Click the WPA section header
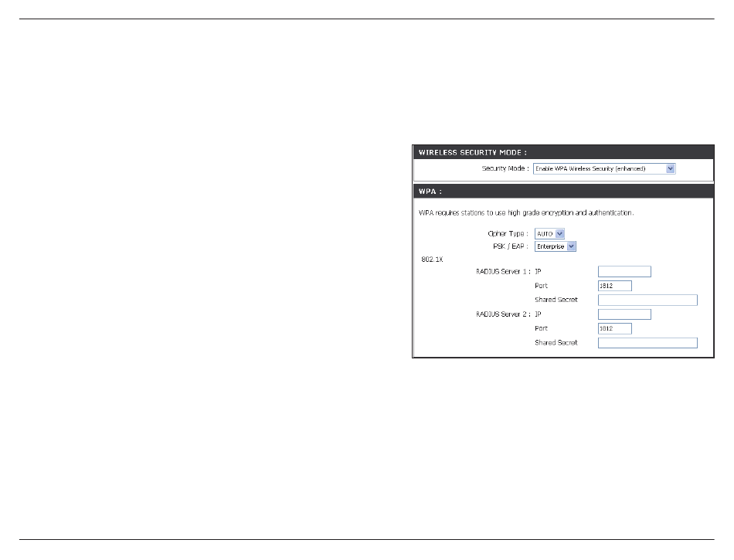Image resolution: width=734 pixels, height=560 pixels. (563, 192)
